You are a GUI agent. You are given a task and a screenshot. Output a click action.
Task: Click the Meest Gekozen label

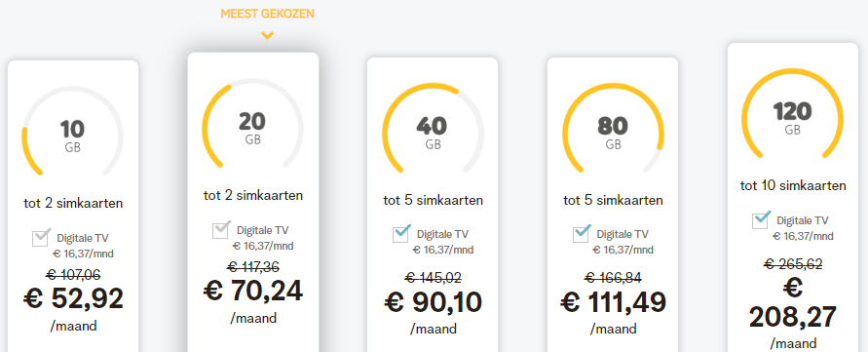point(267,14)
